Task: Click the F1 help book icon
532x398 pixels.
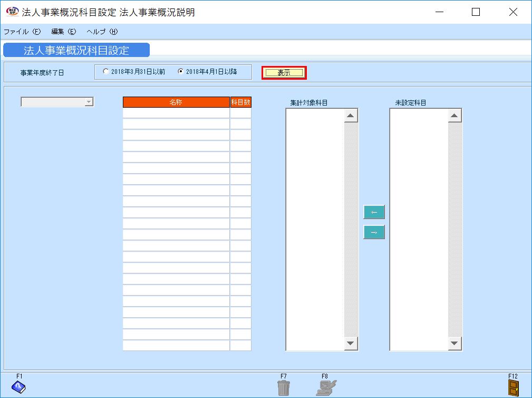Action: 18,388
